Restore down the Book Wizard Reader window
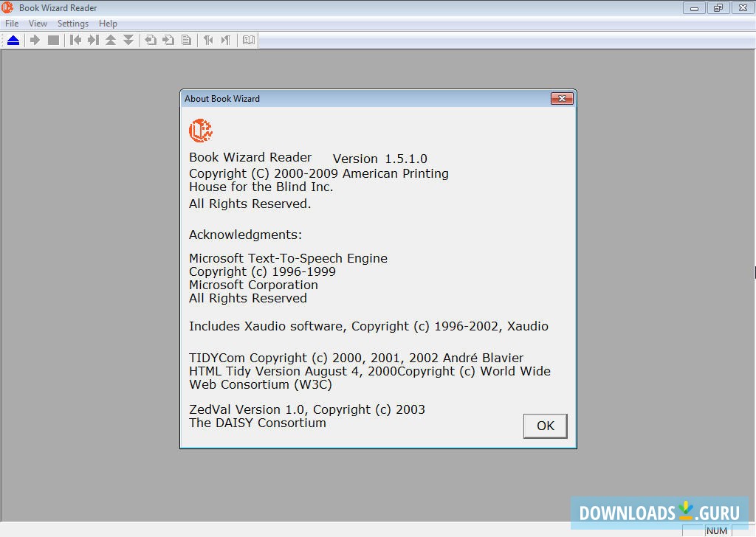The image size is (756, 537). 718,7
